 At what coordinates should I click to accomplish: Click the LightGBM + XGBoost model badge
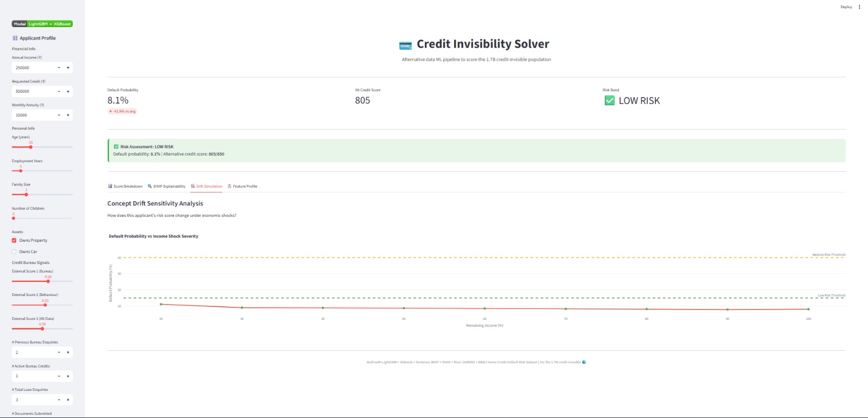point(42,24)
